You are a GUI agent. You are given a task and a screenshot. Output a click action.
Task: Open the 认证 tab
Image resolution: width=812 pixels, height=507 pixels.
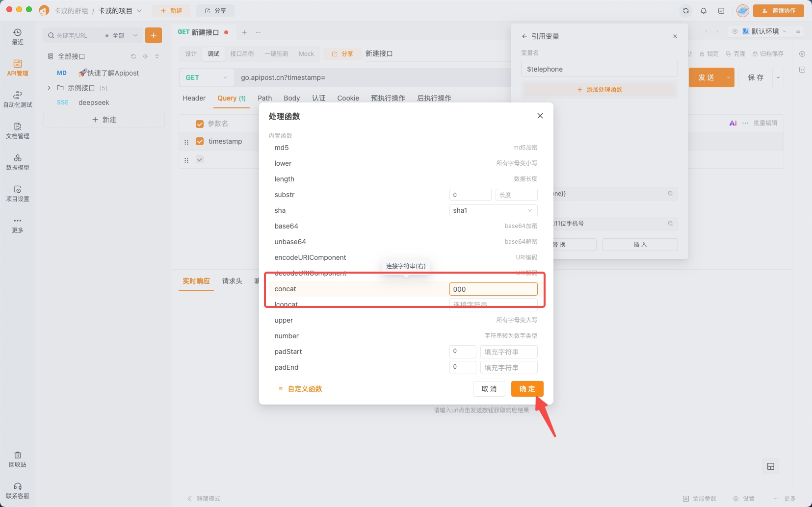(319, 98)
